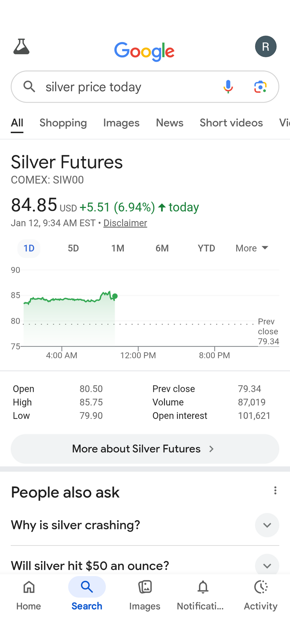Open Search Labs flask icon
The image size is (290, 644).
21,46
